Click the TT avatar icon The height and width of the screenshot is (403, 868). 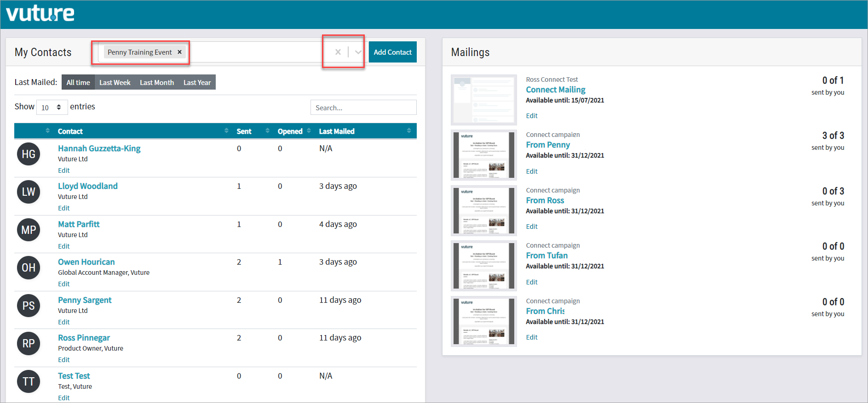(x=29, y=381)
